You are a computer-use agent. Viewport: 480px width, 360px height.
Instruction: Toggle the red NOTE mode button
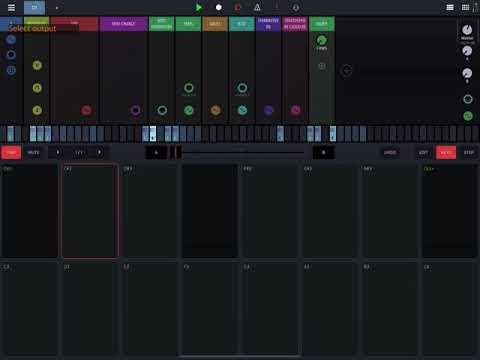coord(446,152)
